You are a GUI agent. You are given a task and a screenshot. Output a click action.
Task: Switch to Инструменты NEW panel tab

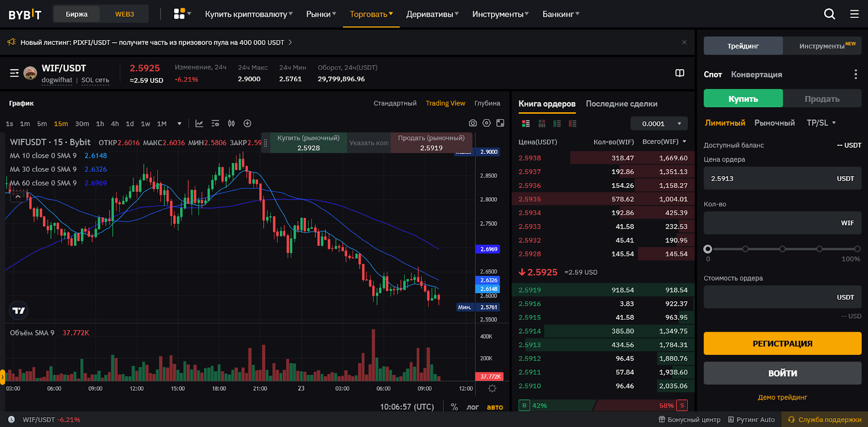[x=822, y=46]
